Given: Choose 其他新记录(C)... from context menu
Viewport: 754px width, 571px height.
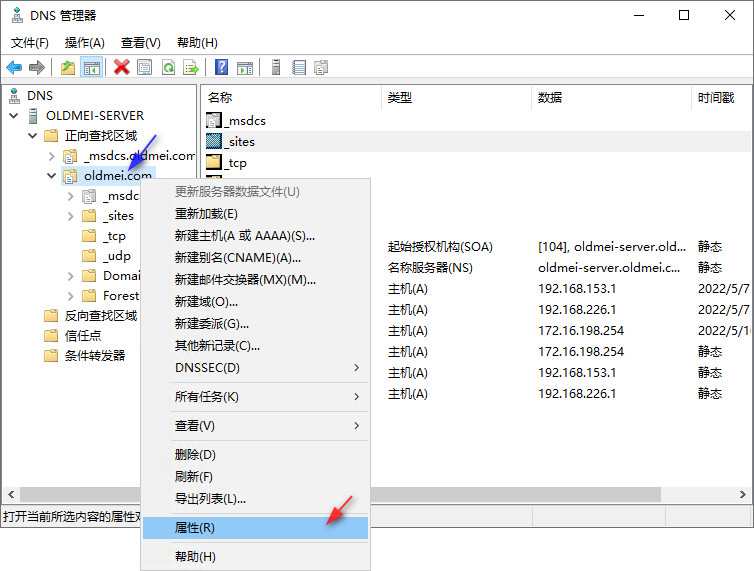Looking at the screenshot, I should pos(255,345).
